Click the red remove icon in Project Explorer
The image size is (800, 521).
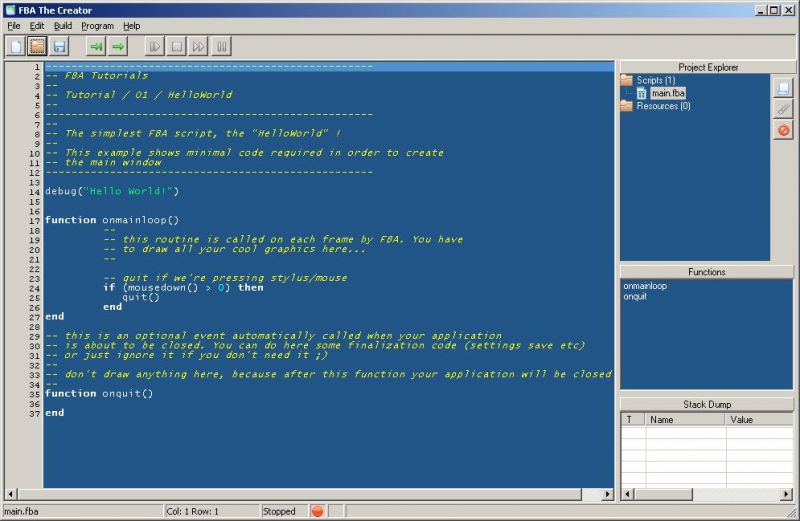tap(783, 130)
